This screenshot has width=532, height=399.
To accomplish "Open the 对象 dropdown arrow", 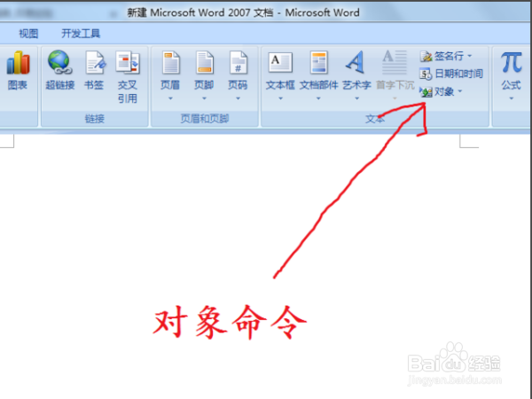I will tap(460, 91).
